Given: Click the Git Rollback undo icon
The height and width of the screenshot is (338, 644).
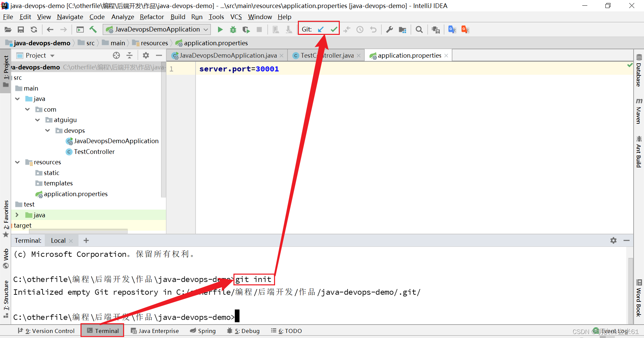Looking at the screenshot, I should click(373, 30).
